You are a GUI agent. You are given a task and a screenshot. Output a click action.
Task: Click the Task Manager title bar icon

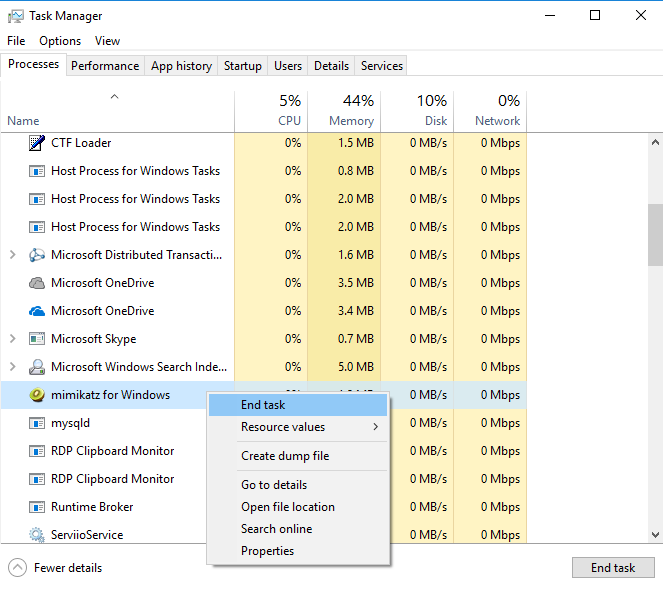click(16, 16)
